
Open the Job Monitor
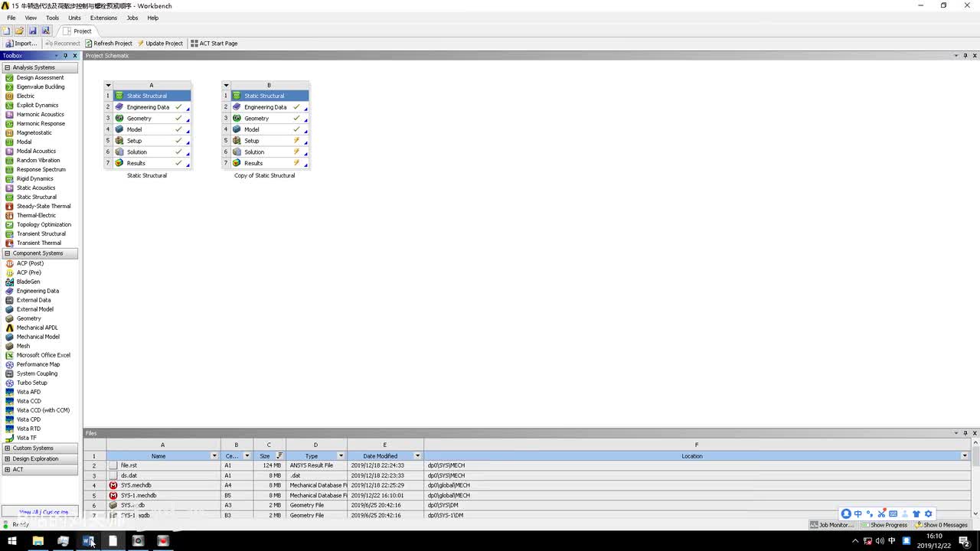(x=832, y=525)
